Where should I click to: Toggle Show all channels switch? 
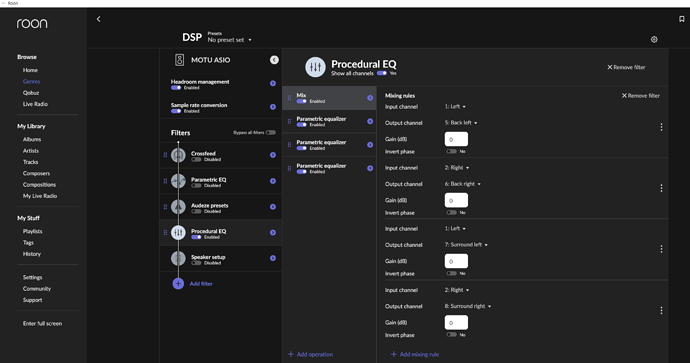382,73
